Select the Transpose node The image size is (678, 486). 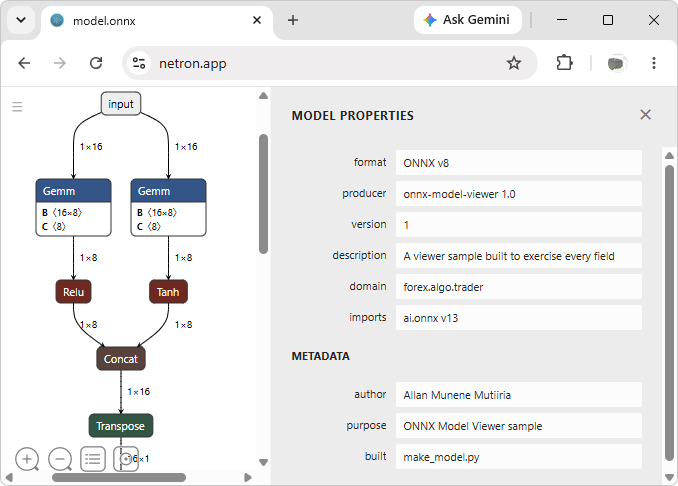(121, 426)
